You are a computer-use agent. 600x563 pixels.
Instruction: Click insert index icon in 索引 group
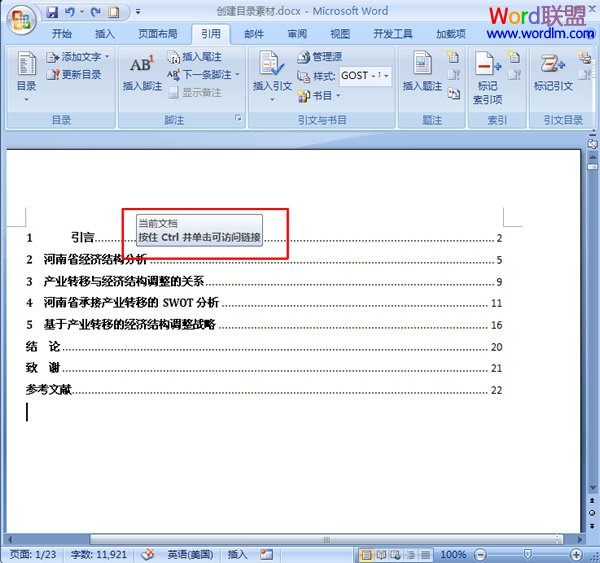(514, 57)
